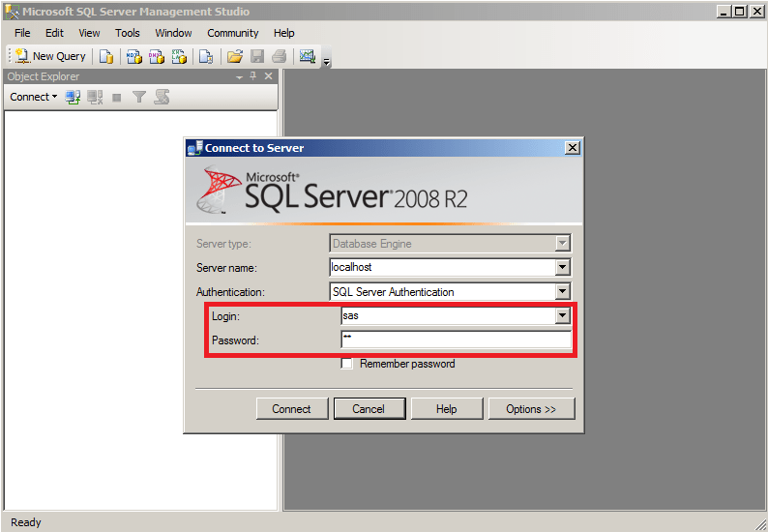Image resolution: width=768 pixels, height=532 pixels.
Task: Click the Cancel button
Action: click(369, 409)
